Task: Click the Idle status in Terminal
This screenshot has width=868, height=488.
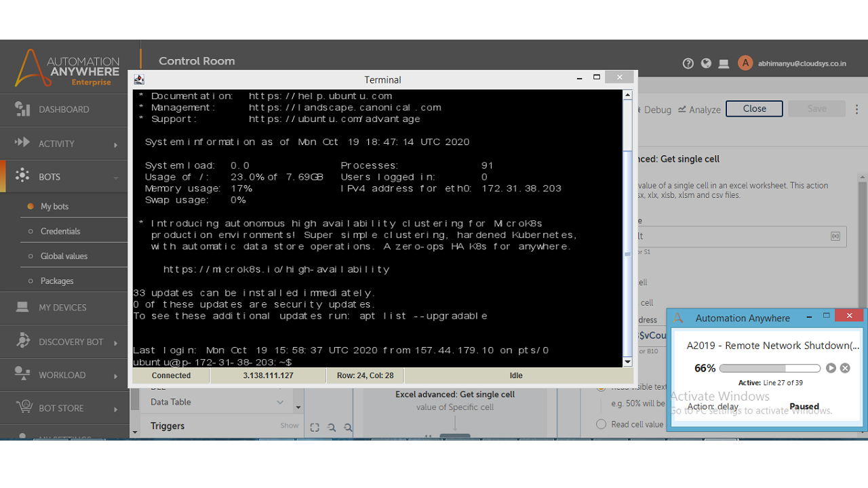Action: tap(516, 375)
